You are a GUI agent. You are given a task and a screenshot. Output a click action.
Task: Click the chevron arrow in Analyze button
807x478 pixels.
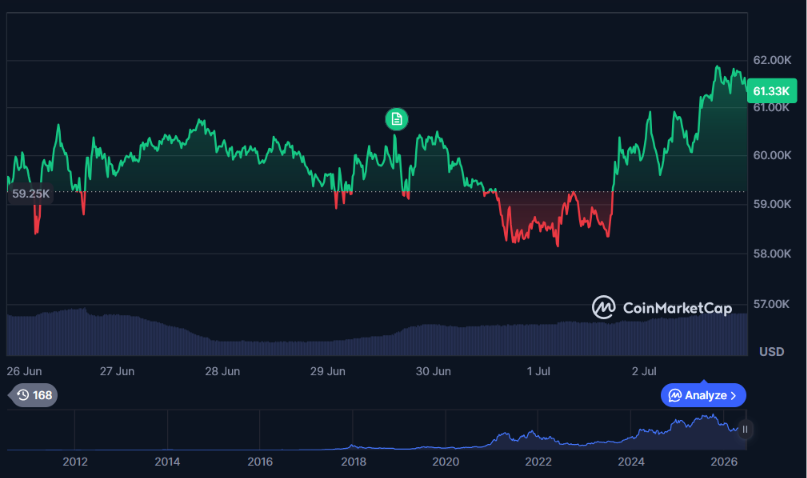tap(733, 396)
